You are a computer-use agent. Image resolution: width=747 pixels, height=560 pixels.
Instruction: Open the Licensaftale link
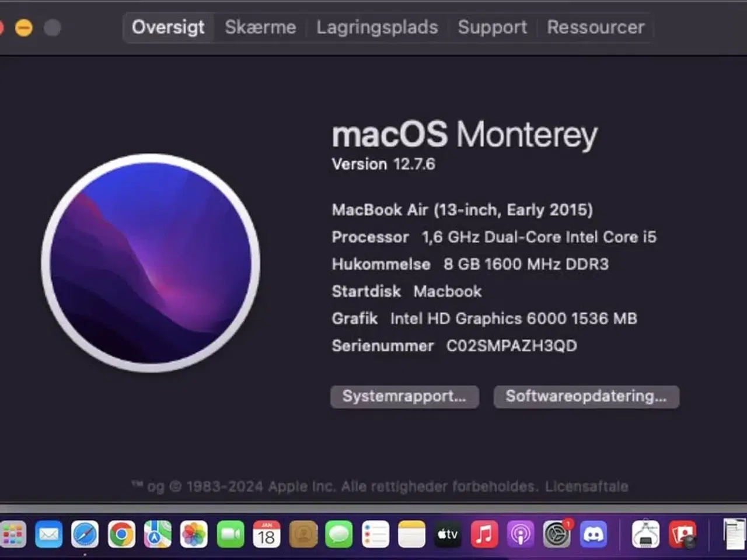[585, 485]
